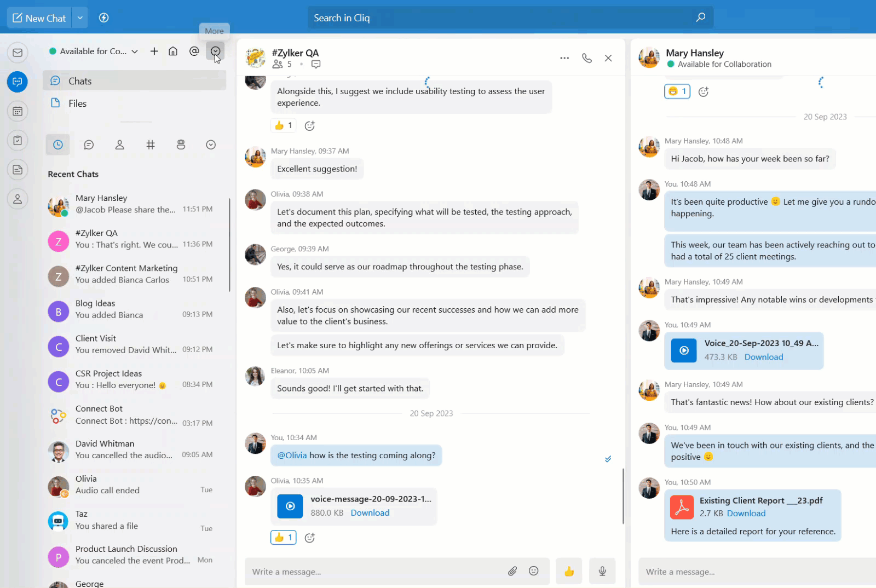Open Product Launch Discussion chat
The height and width of the screenshot is (588, 876).
click(x=135, y=555)
